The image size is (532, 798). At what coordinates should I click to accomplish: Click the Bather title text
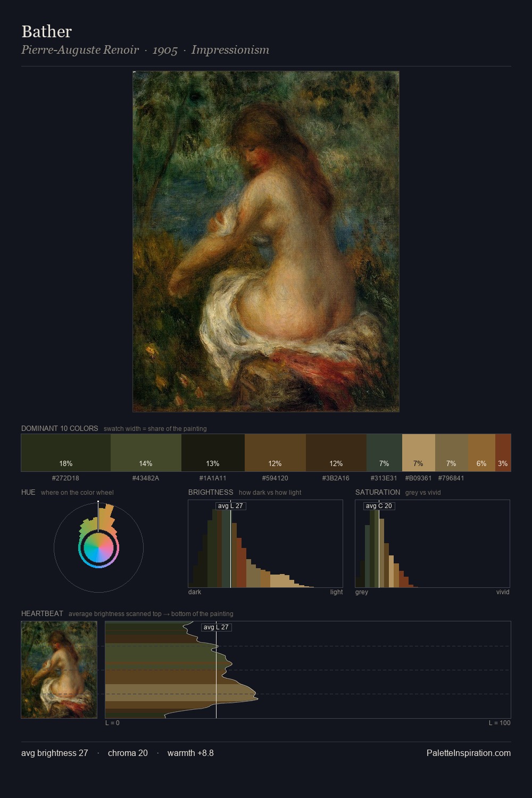[46, 31]
